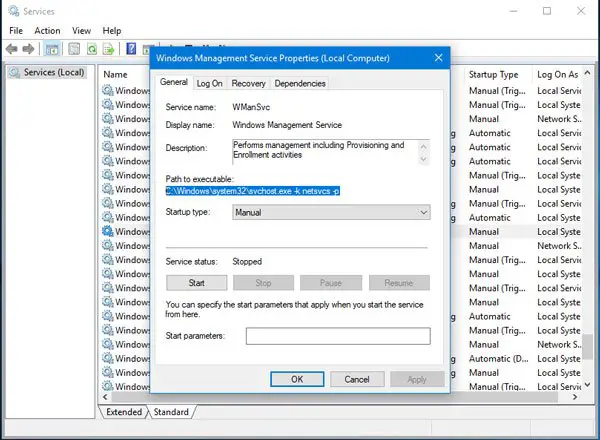Screen dimensions: 600x440
Task: Click the green Refresh toolbar icon
Action: [x=92, y=49]
